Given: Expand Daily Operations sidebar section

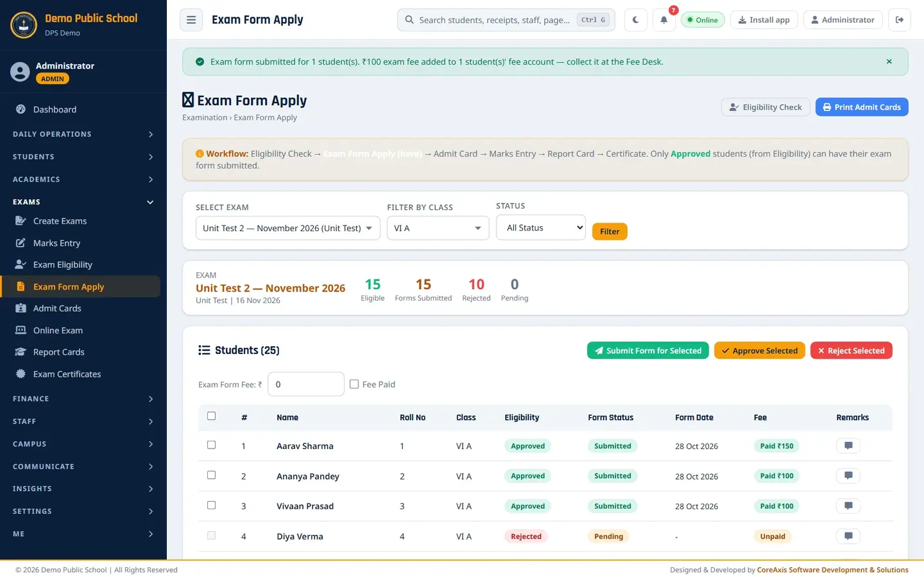Looking at the screenshot, I should 83,134.
